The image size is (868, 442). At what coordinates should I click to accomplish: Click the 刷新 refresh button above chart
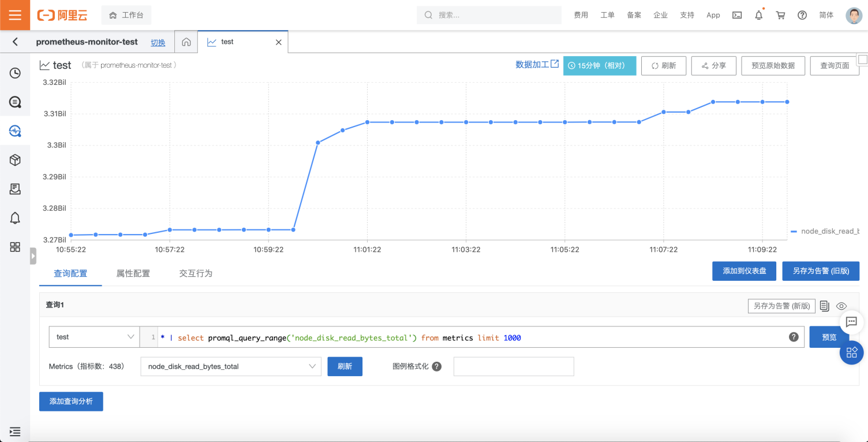(664, 65)
